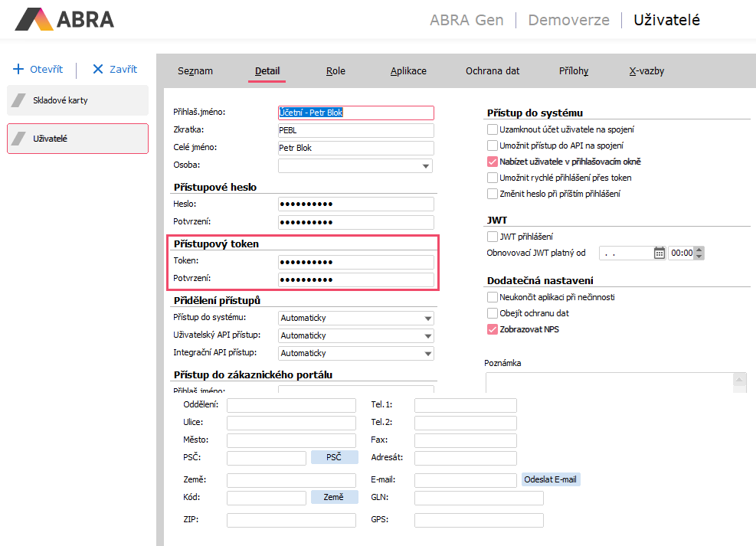
Task: Decrease the JWT time with down arrow
Action: tap(699, 257)
